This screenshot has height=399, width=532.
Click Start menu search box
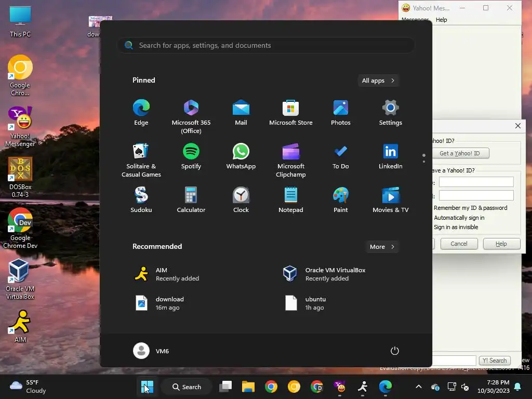pyautogui.click(x=266, y=46)
